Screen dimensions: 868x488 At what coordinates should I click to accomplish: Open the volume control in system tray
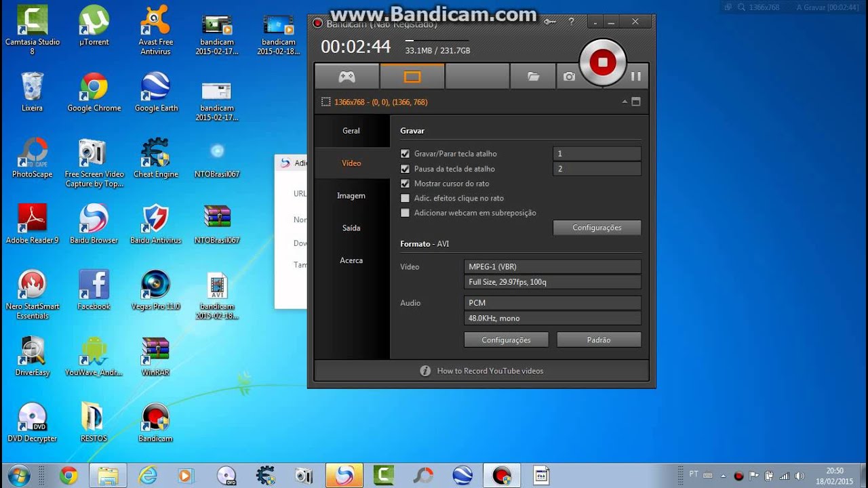coord(799,476)
